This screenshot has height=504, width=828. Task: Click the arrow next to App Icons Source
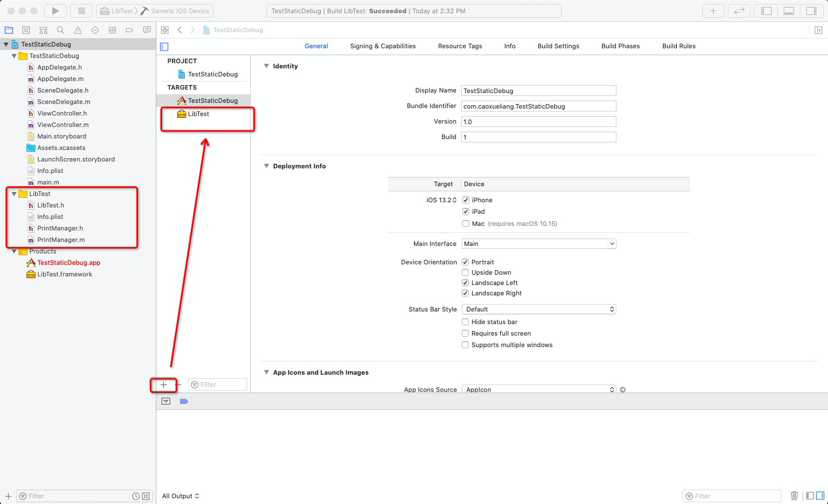click(x=623, y=390)
